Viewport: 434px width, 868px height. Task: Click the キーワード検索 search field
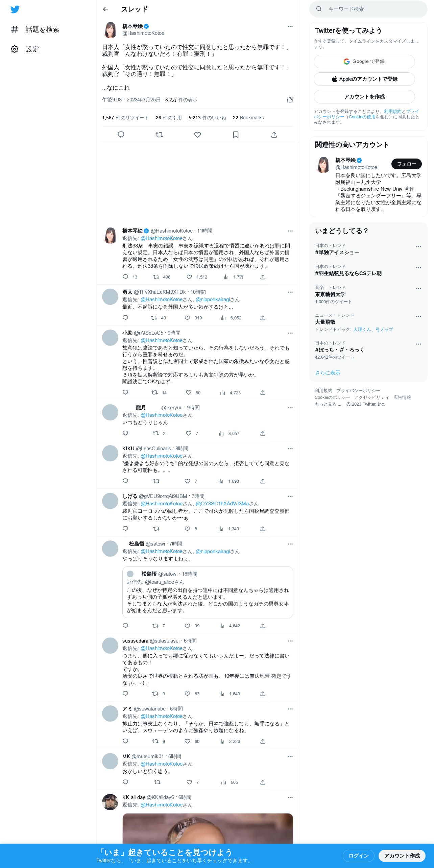[368, 9]
